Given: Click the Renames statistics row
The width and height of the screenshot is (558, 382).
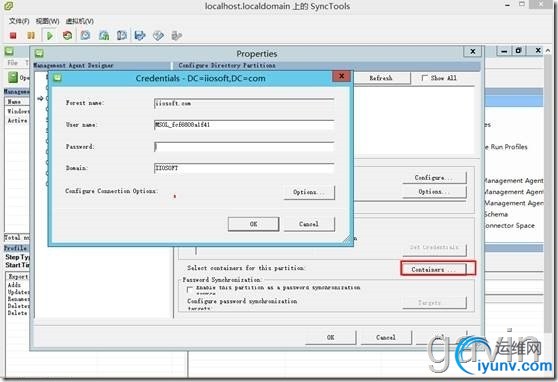Looking at the screenshot, I should [x=19, y=299].
